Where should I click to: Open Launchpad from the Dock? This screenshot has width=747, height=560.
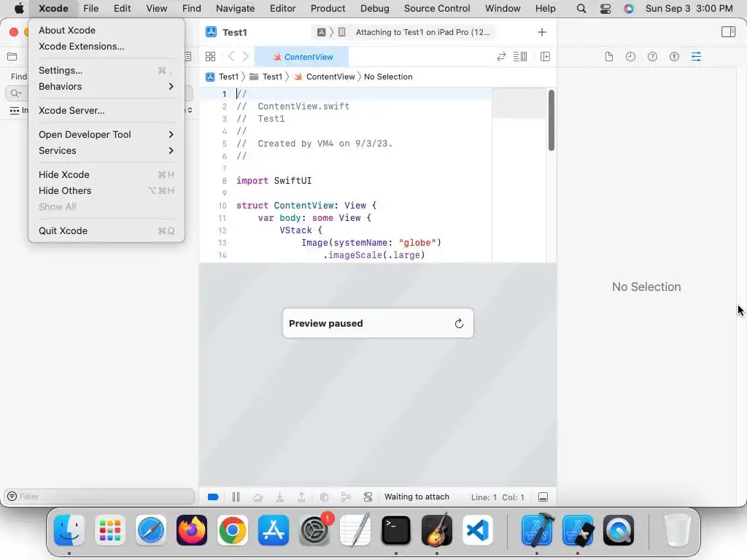[x=110, y=530]
